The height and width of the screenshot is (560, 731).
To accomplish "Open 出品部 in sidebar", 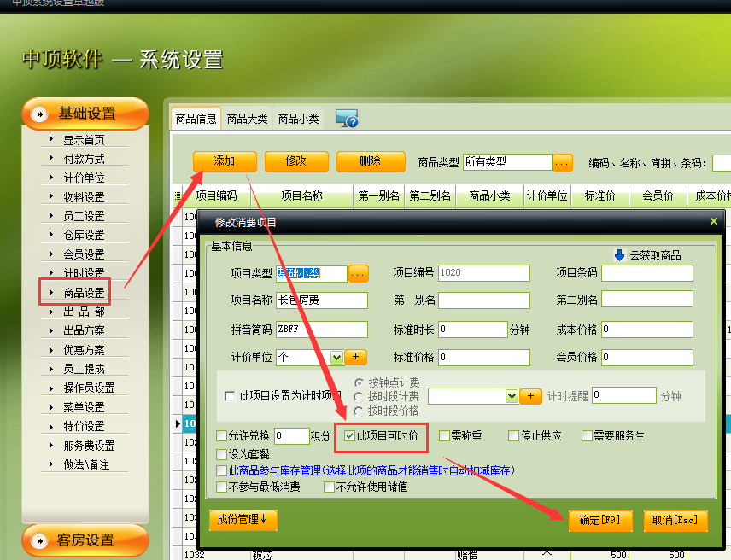I will point(85,312).
